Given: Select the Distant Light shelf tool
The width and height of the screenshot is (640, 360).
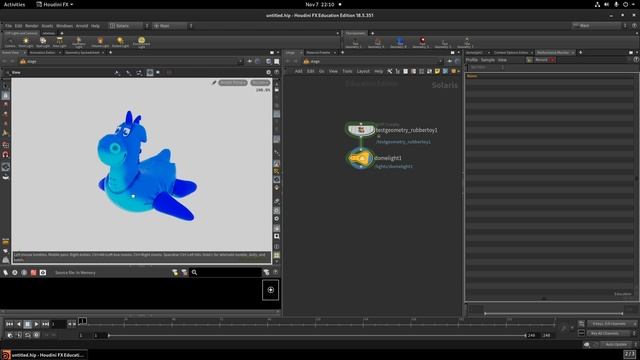Looking at the screenshot, I should coord(120,42).
